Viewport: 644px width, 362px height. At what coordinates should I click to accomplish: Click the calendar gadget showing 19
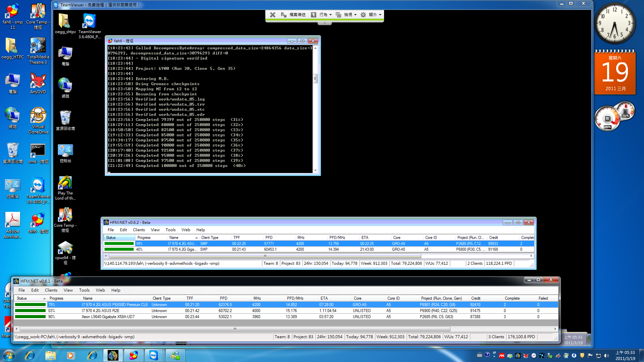point(615,72)
